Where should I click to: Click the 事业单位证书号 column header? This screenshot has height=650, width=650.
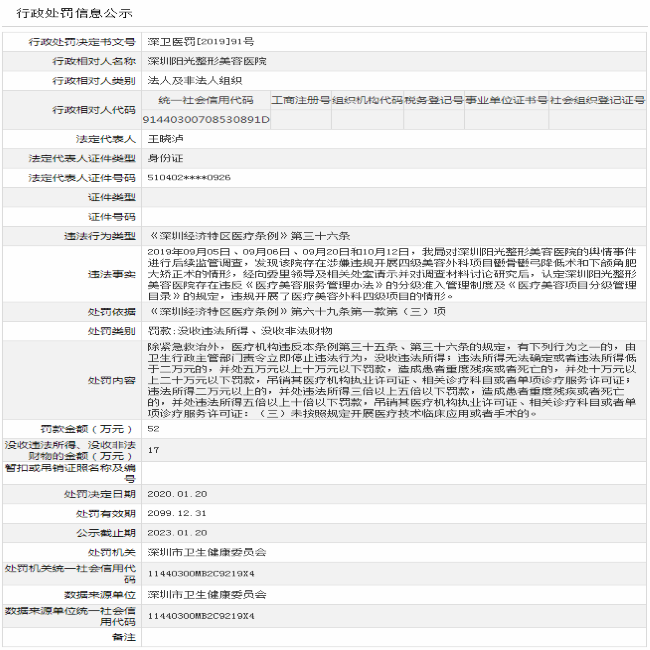point(506,101)
